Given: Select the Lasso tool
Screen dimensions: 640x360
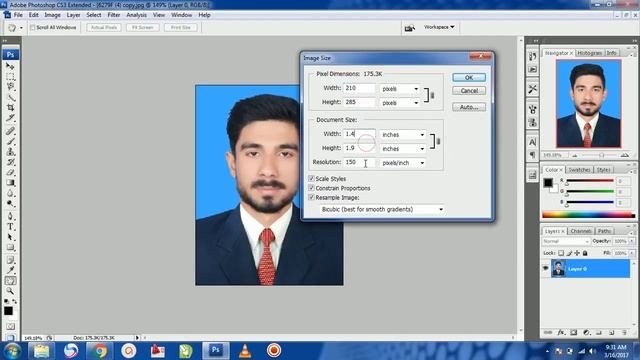Looking at the screenshot, I should [x=10, y=87].
